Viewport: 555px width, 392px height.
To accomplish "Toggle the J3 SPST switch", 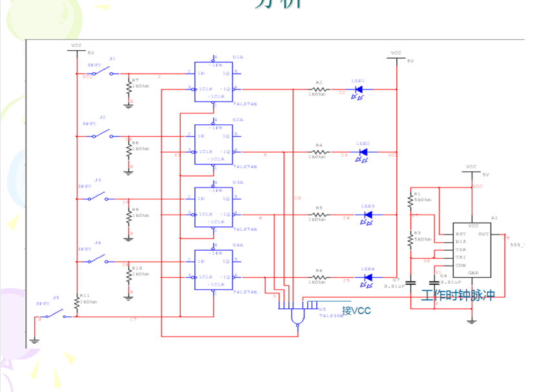I will click(x=97, y=197).
